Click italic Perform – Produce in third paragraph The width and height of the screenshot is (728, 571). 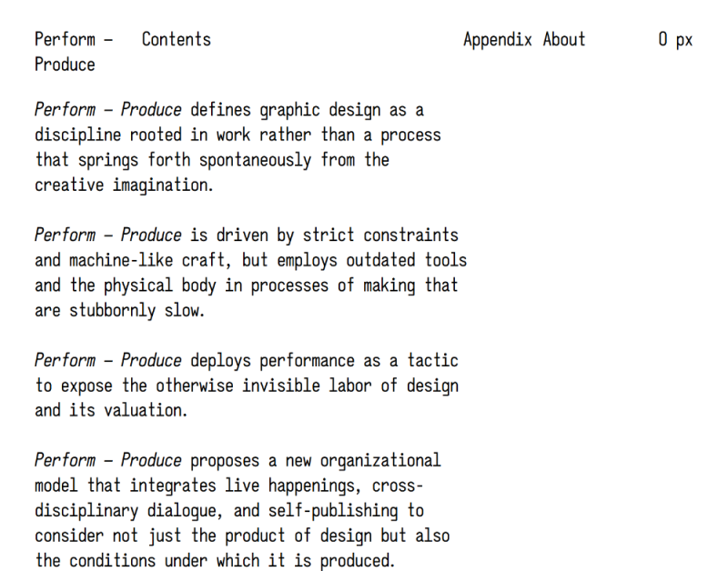pyautogui.click(x=107, y=360)
